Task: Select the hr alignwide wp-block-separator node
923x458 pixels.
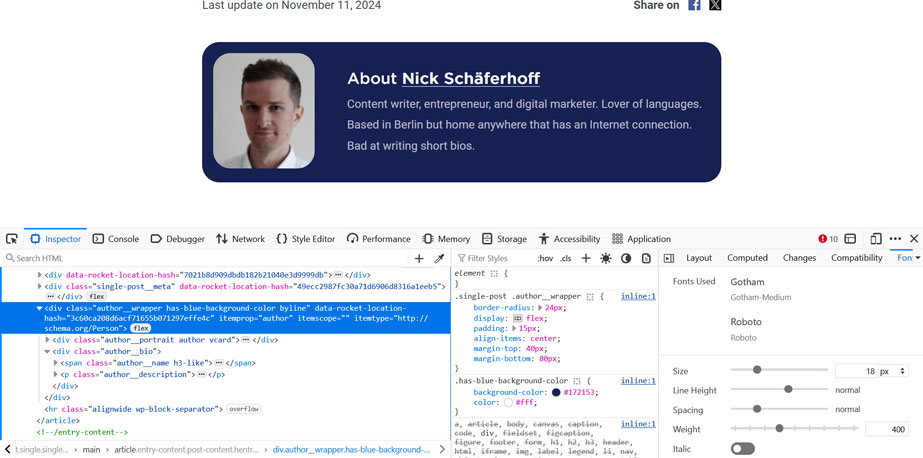Action: (134, 409)
